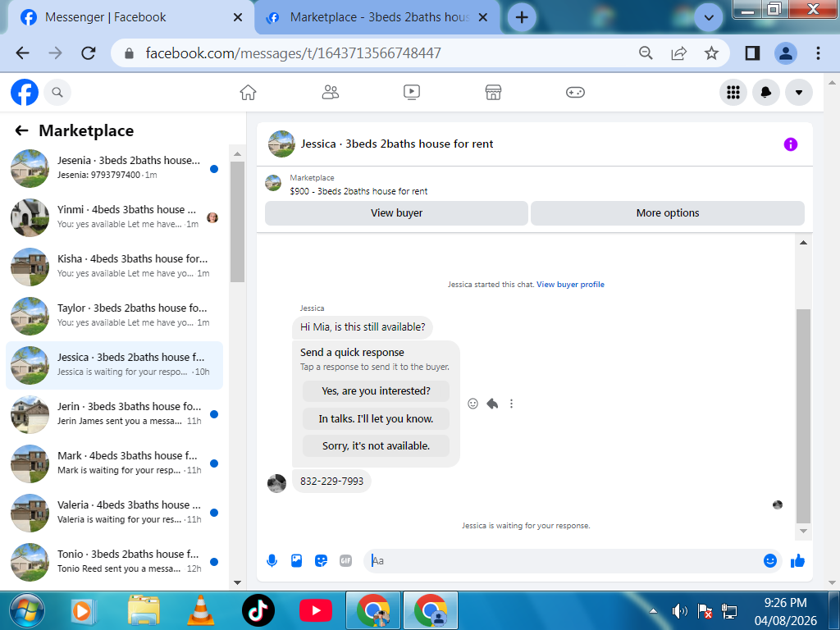The image size is (840, 630).
Task: Close the Messenger | Facebook tab
Action: [238, 18]
